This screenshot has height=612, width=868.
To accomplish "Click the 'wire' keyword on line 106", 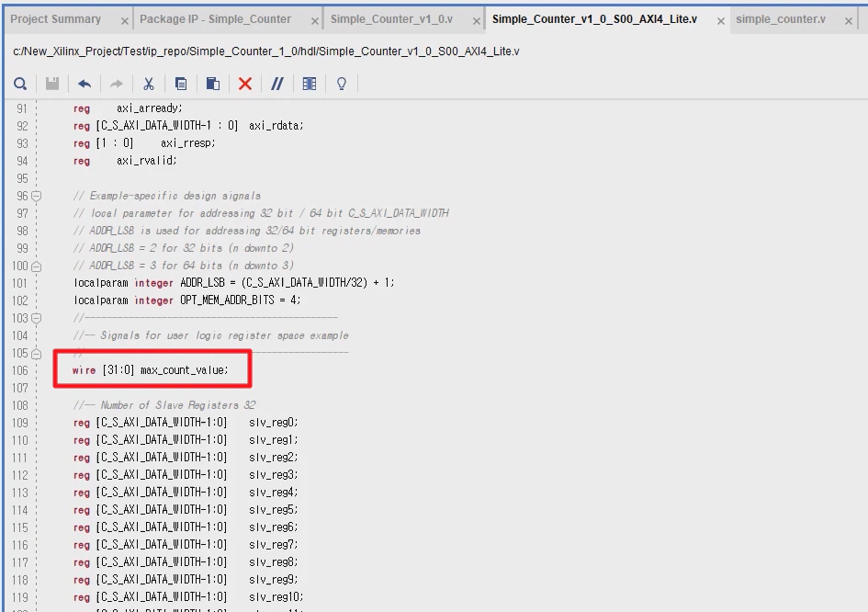I will click(85, 370).
